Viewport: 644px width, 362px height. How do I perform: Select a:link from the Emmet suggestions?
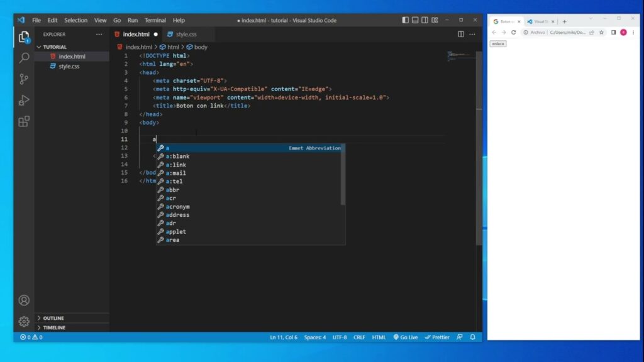tap(176, 165)
